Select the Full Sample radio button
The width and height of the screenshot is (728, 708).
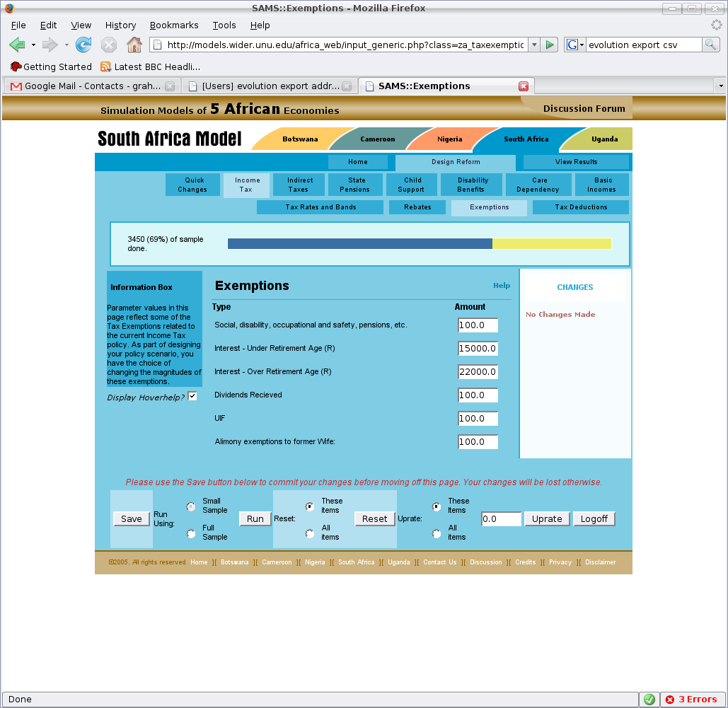pyautogui.click(x=191, y=533)
